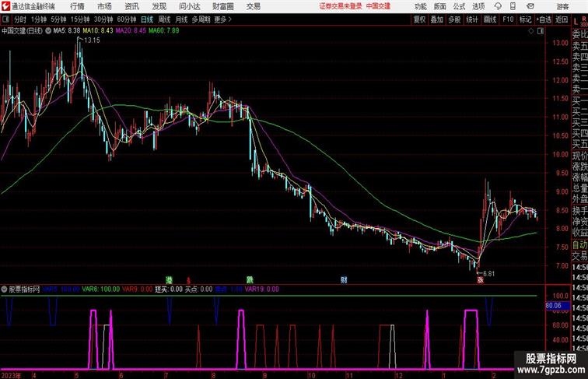Open the 问小达 menu
This screenshot has width=588, height=379.
pyautogui.click(x=189, y=6)
